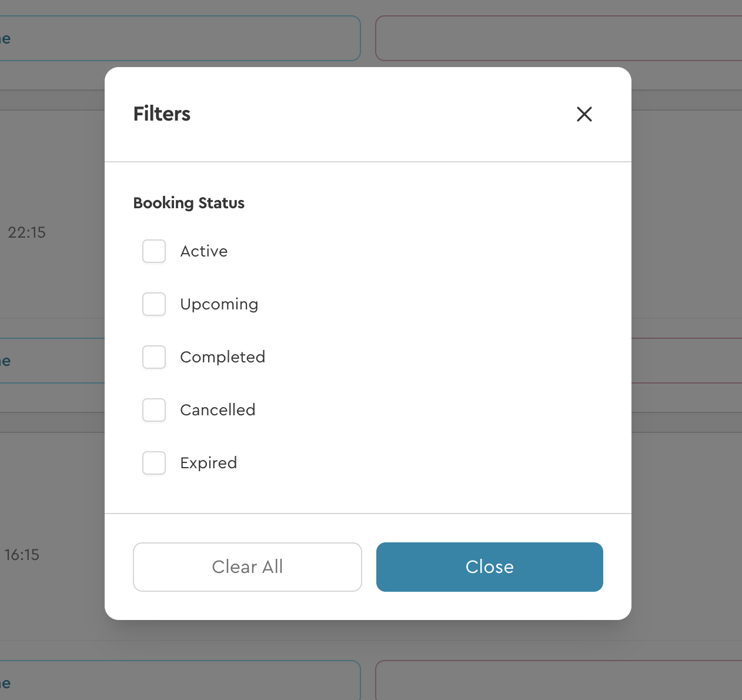Tick the Expired filter checkbox
742x700 pixels.
pyautogui.click(x=153, y=463)
